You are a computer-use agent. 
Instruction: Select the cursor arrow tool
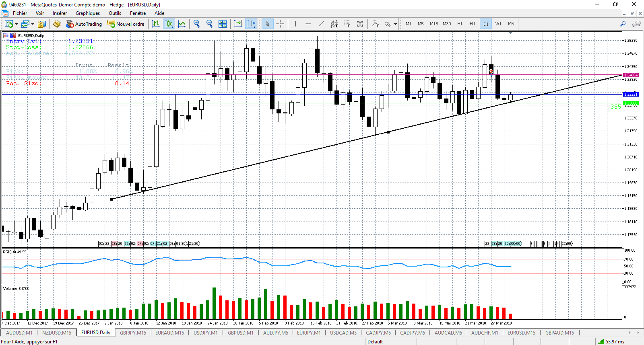click(267, 24)
